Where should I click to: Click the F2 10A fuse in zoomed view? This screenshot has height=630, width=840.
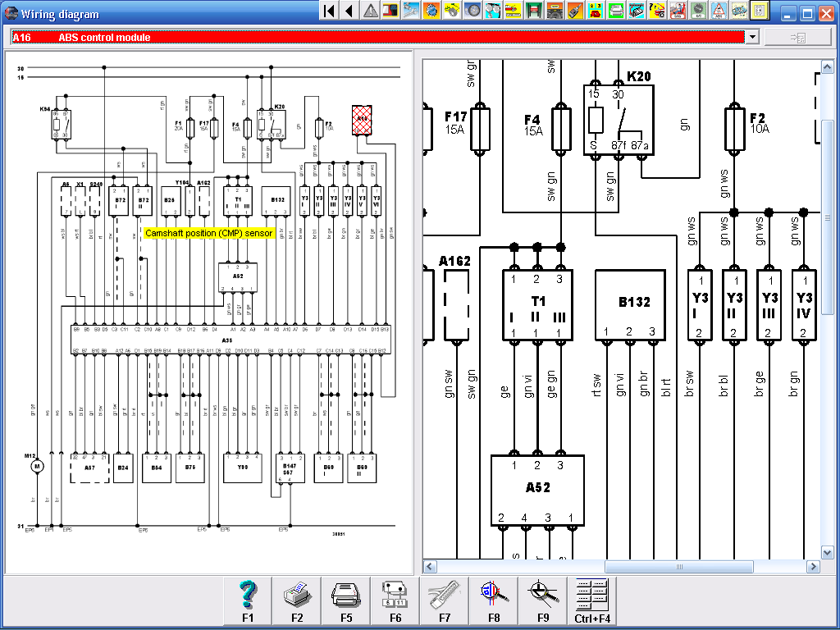[x=734, y=129]
